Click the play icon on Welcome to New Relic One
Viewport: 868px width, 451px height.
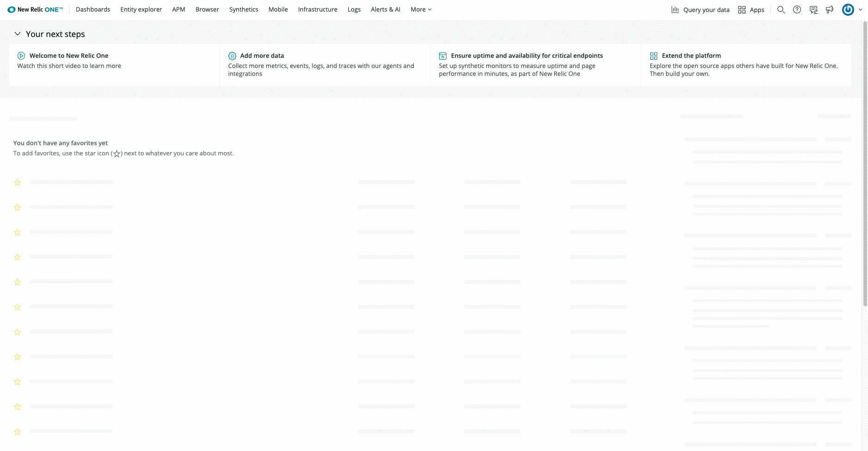click(x=22, y=56)
